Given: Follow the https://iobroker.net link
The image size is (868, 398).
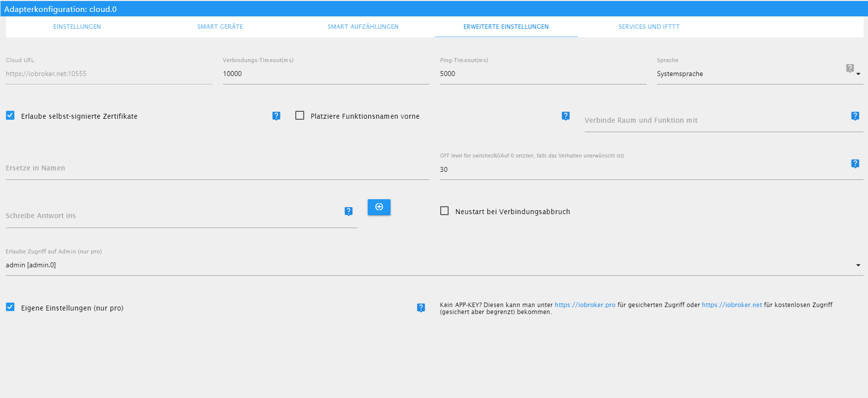Looking at the screenshot, I should click(x=732, y=305).
